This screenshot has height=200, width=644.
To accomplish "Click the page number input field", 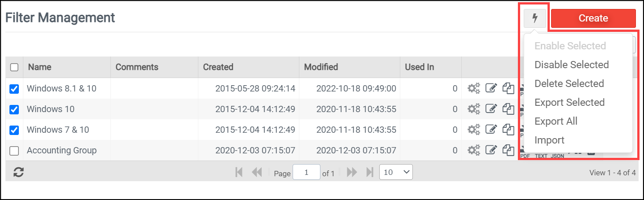I will [306, 172].
